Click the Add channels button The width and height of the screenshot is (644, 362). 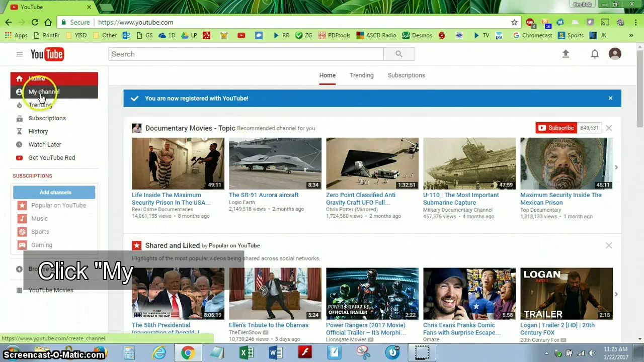click(x=54, y=192)
